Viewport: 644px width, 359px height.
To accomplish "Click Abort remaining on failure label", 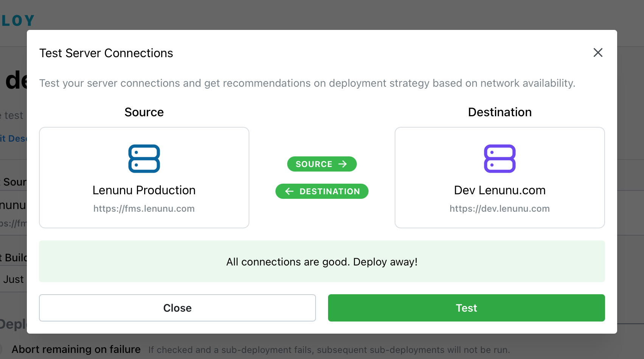I will [76, 349].
